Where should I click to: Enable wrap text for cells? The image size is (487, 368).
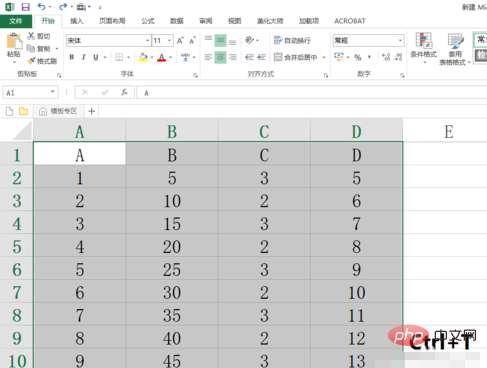[x=292, y=40]
